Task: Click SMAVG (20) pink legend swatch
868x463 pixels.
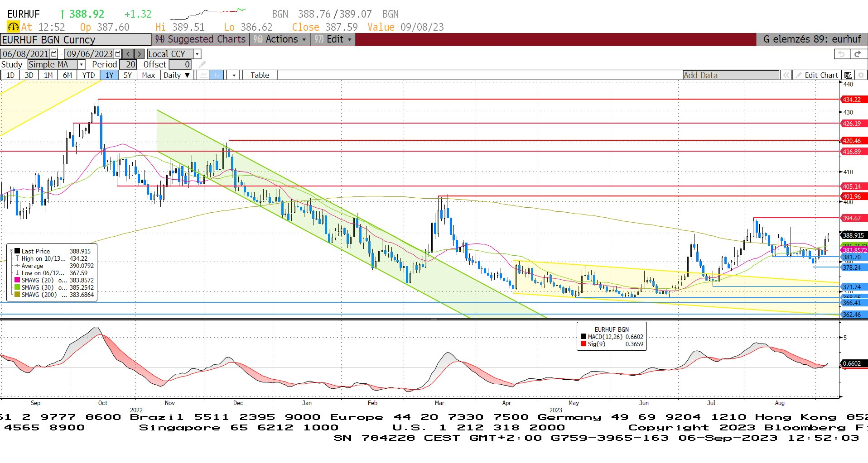Action: 17,280
